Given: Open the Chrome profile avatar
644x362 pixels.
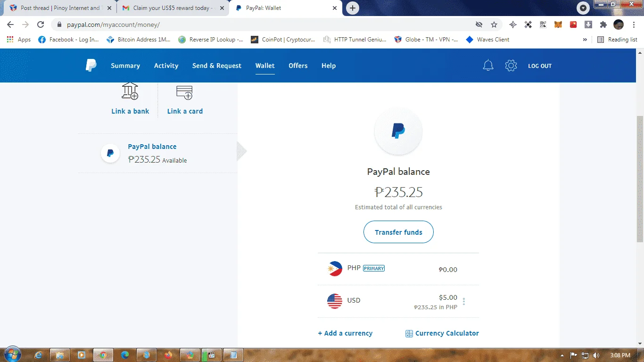Looking at the screenshot, I should (x=619, y=25).
